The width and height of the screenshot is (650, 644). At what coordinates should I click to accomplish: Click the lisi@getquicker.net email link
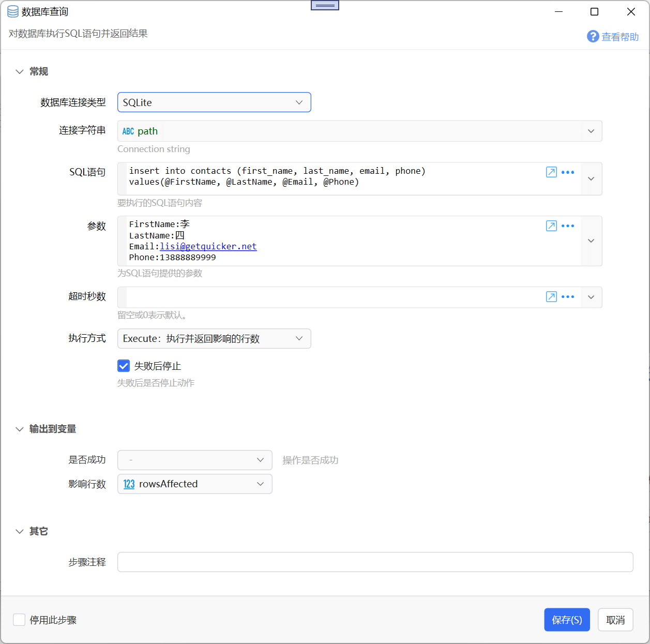208,246
